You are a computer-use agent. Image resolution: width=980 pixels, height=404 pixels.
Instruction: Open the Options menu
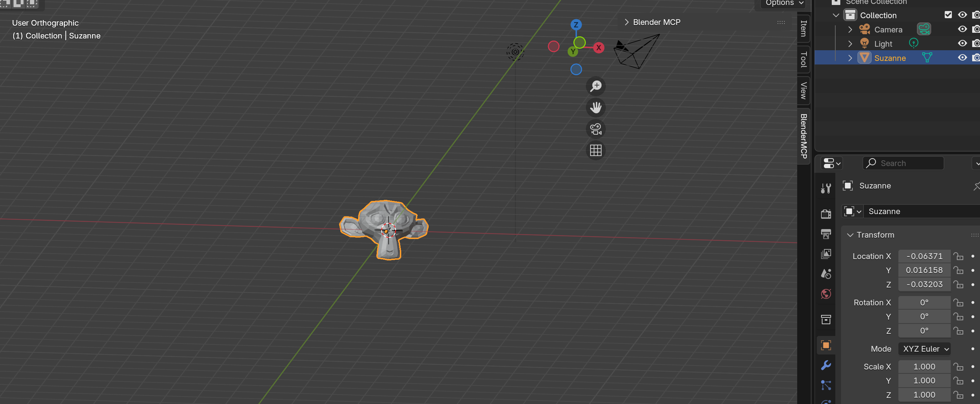[782, 3]
